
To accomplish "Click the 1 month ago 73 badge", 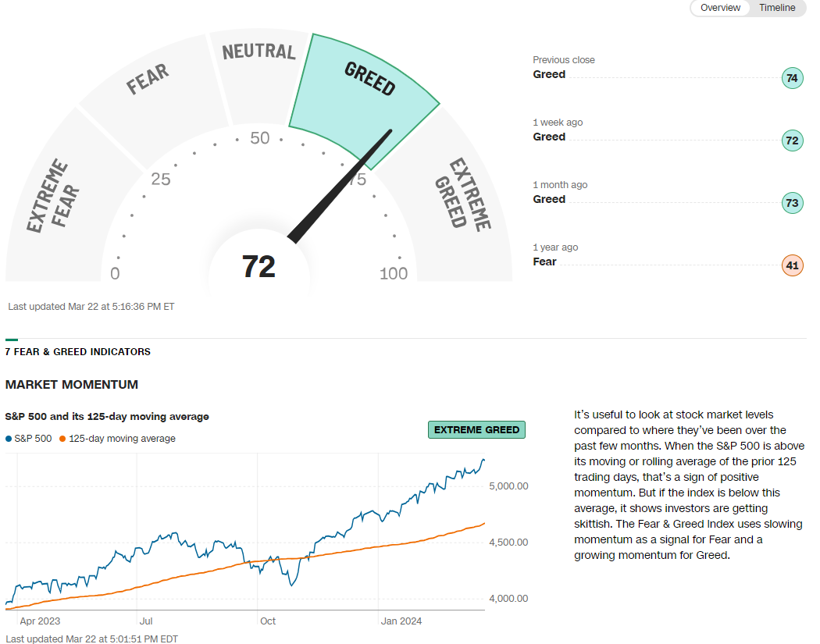I will point(793,203).
